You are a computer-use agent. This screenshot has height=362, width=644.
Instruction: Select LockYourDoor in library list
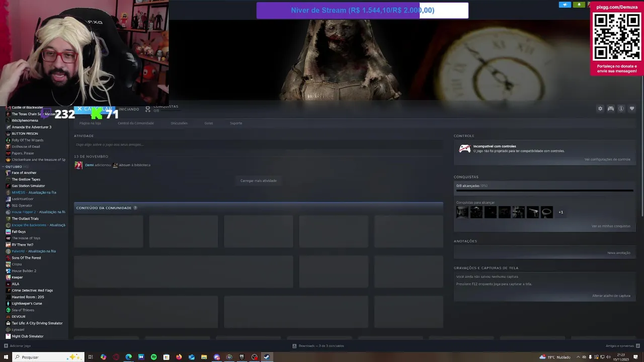point(22,199)
